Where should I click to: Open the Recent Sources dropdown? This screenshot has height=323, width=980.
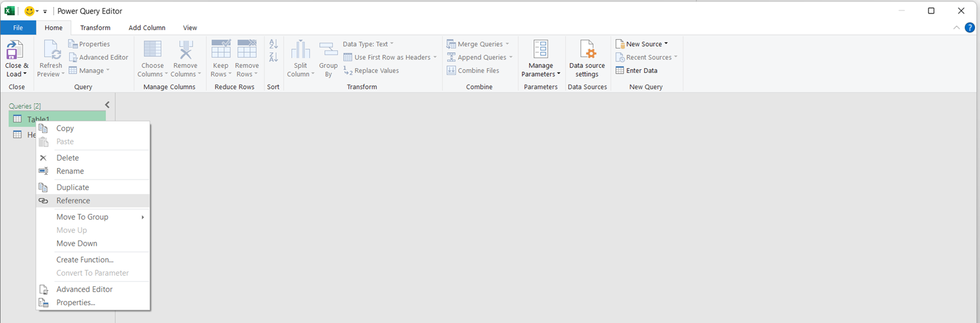[646, 57]
